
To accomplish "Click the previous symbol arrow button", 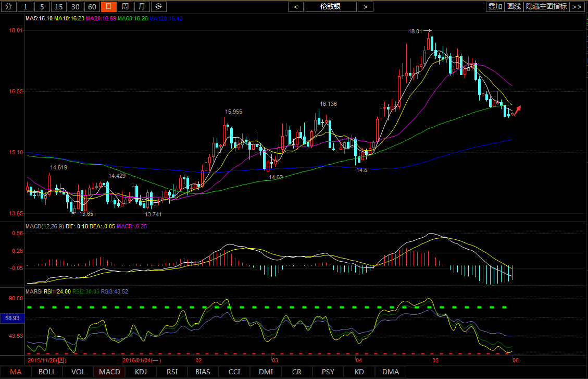I will pyautogui.click(x=296, y=7).
